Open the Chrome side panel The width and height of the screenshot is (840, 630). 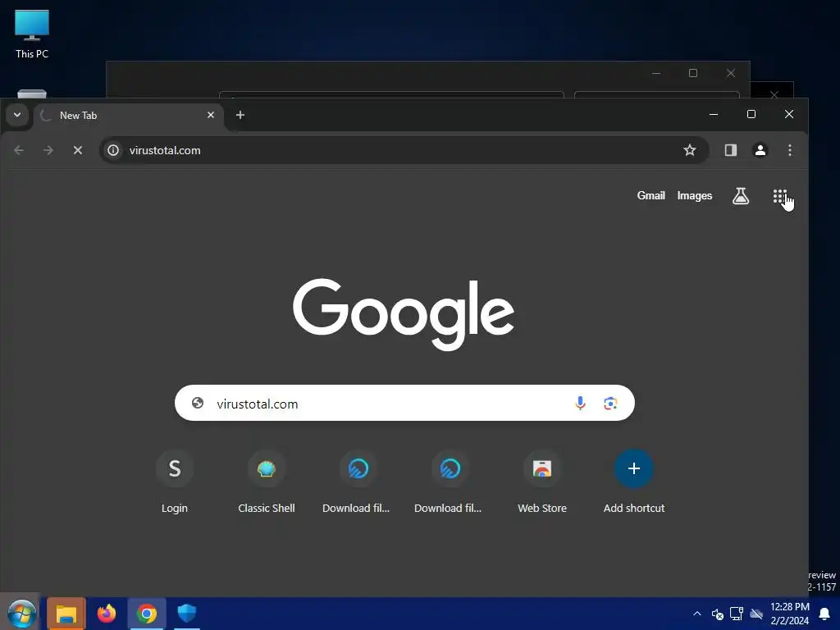730,150
